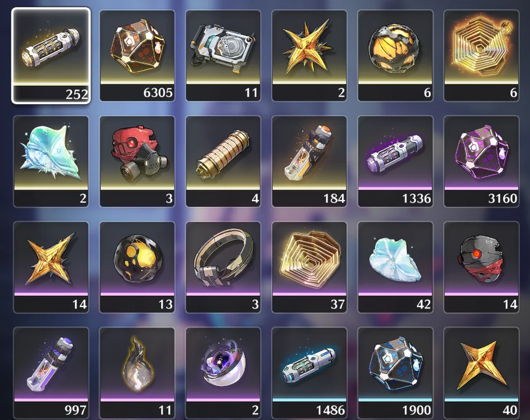
Task: Click the orange dodecahedron item showing 6305
Action: click(137, 55)
